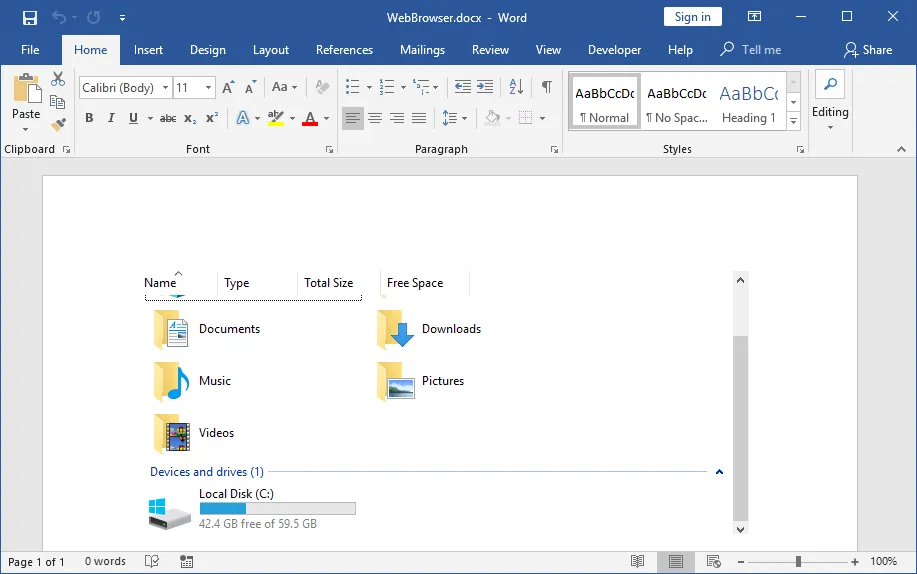The width and height of the screenshot is (917, 574).
Task: Click the Clear All Formatting icon
Action: (322, 87)
